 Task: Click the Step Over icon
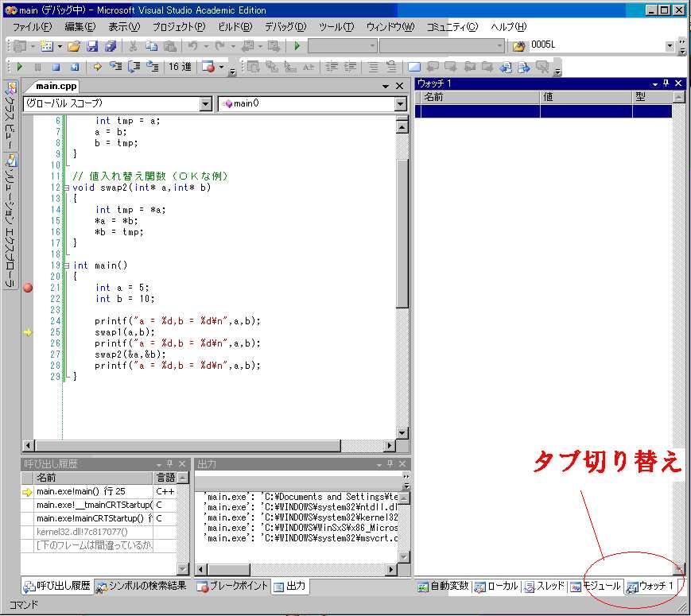(x=134, y=67)
